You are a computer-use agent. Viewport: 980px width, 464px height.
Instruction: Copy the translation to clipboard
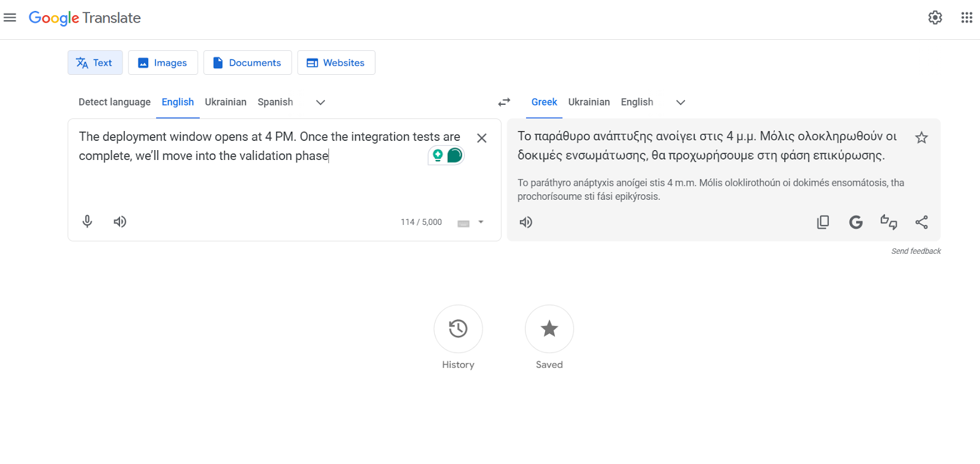823,222
